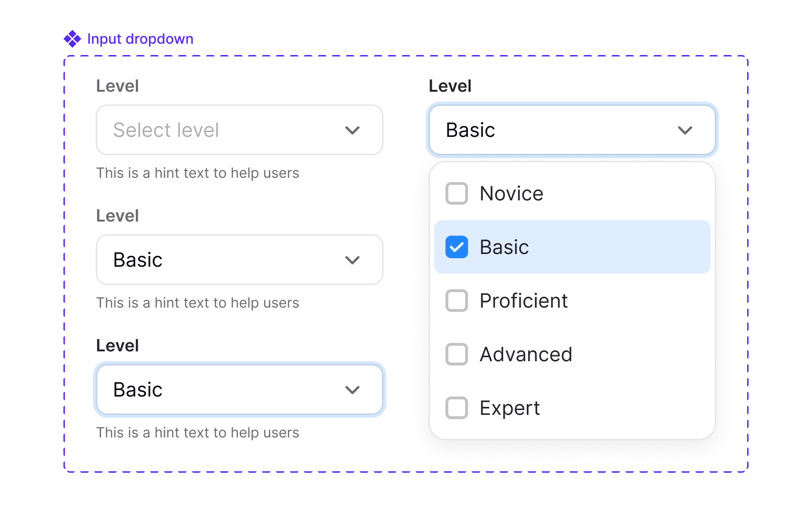The image size is (812, 508).
Task: Click the chevron icon on the open Basic dropdown
Action: (x=685, y=130)
